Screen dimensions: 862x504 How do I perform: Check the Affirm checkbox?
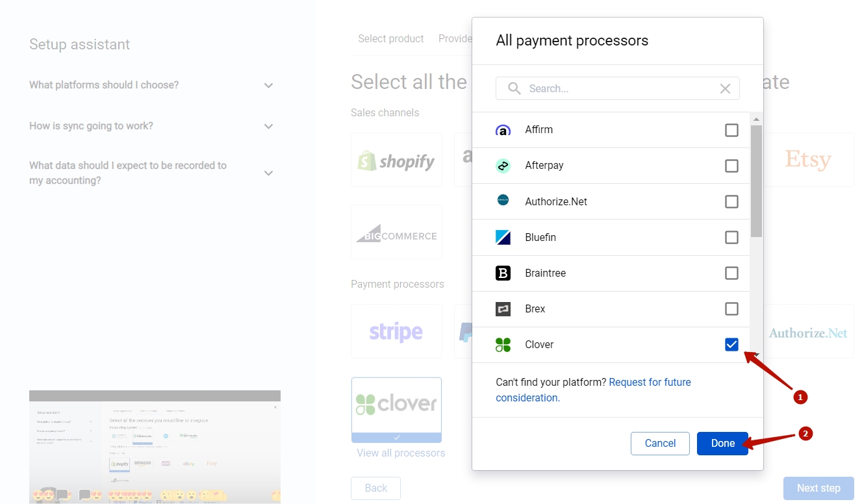click(732, 130)
